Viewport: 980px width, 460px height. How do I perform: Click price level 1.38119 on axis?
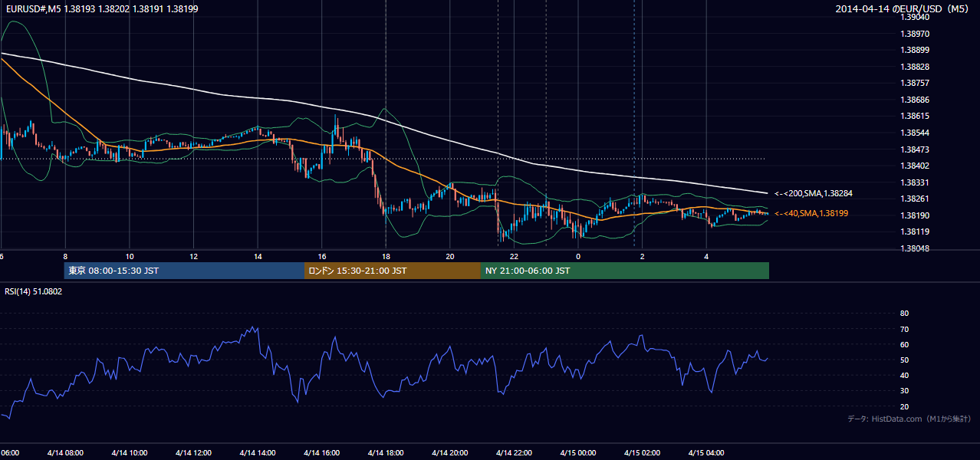(916, 232)
